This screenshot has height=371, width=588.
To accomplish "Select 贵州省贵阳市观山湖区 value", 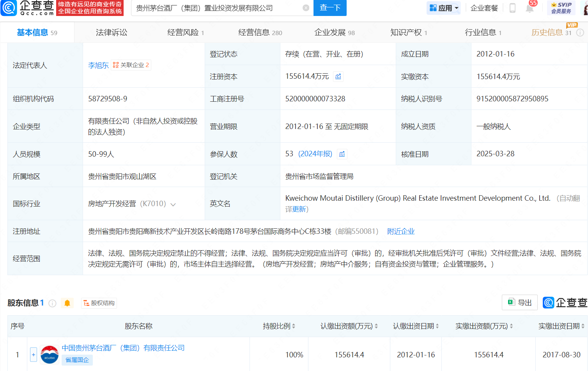I will 122,177.
